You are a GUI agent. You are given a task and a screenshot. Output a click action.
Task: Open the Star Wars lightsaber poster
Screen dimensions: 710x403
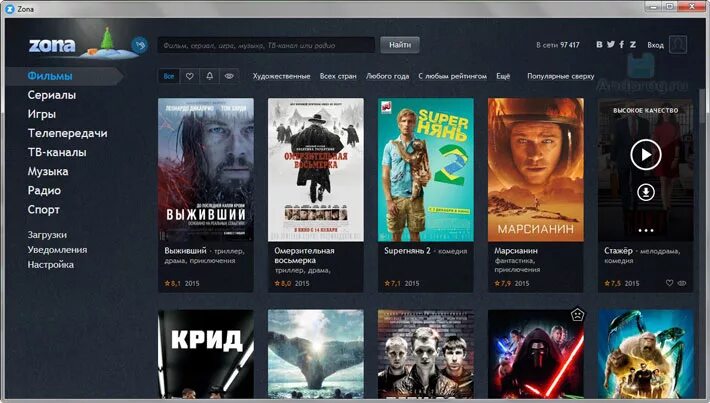[x=536, y=354]
